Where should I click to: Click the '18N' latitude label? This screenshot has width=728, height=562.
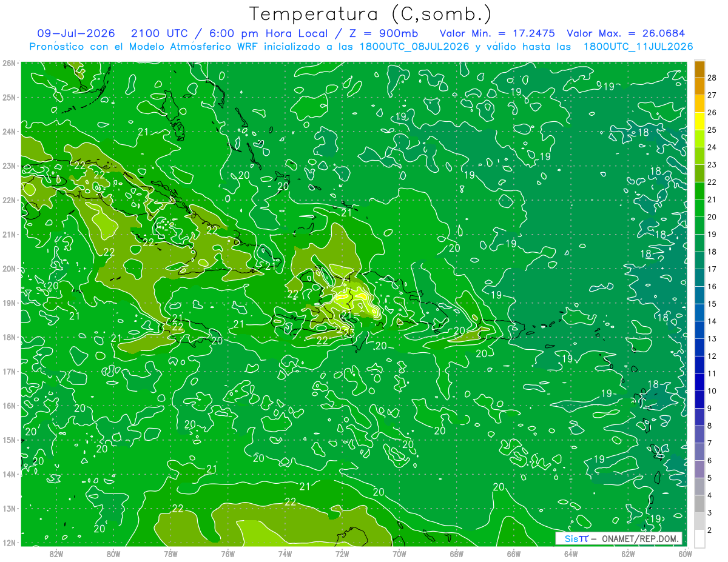[x=9, y=337]
